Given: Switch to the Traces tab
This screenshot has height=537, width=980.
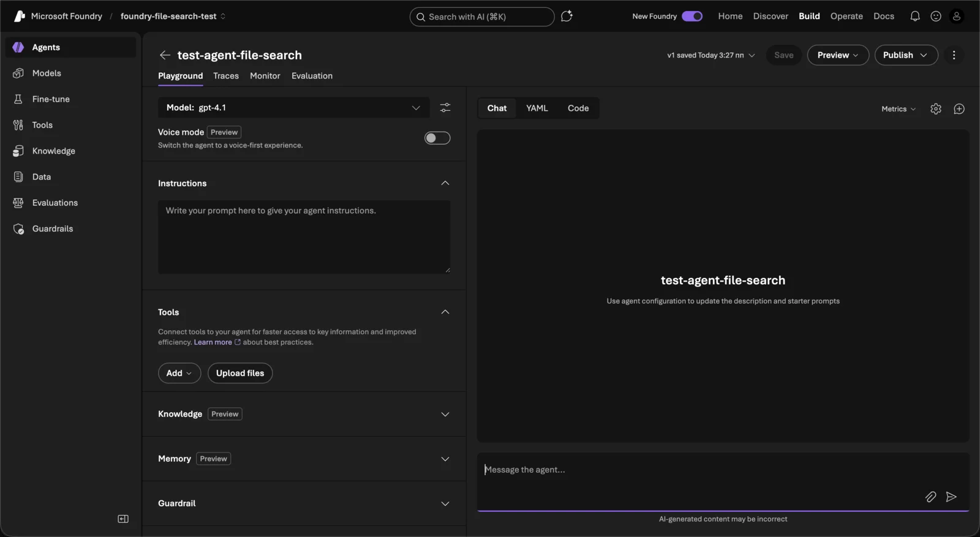Looking at the screenshot, I should point(226,76).
